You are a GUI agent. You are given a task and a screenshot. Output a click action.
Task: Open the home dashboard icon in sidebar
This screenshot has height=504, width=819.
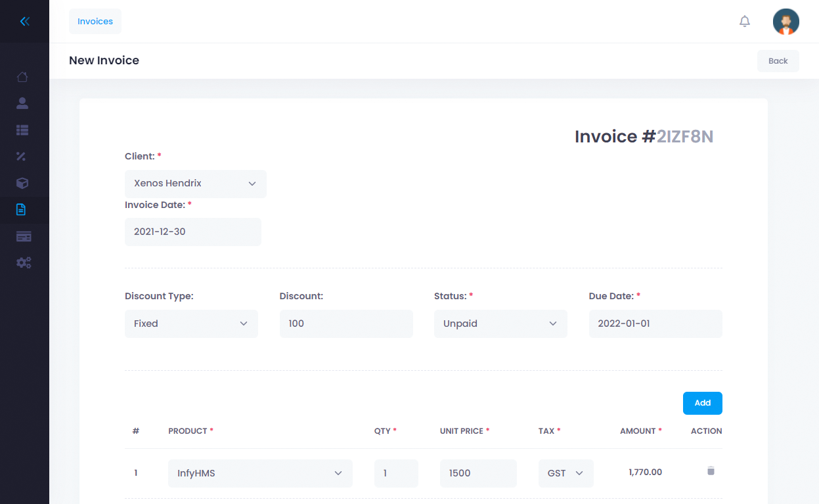pyautogui.click(x=22, y=77)
